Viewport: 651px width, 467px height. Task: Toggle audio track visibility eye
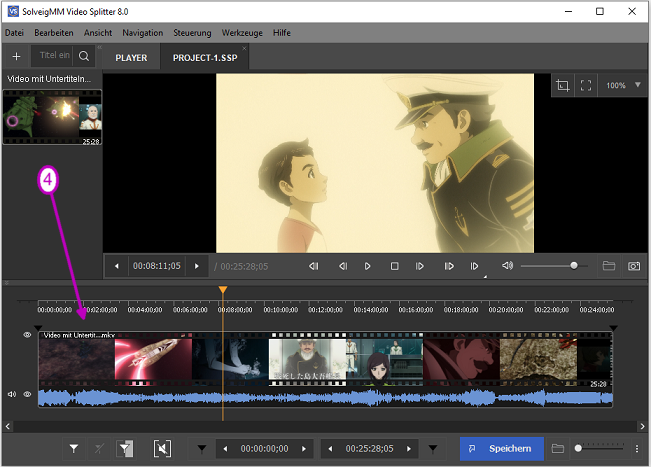click(27, 394)
